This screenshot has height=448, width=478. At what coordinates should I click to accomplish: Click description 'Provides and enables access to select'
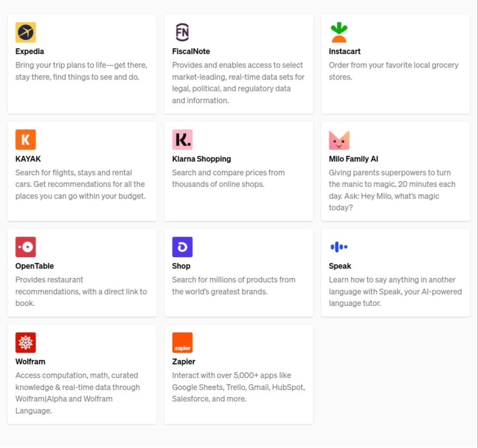click(238, 83)
